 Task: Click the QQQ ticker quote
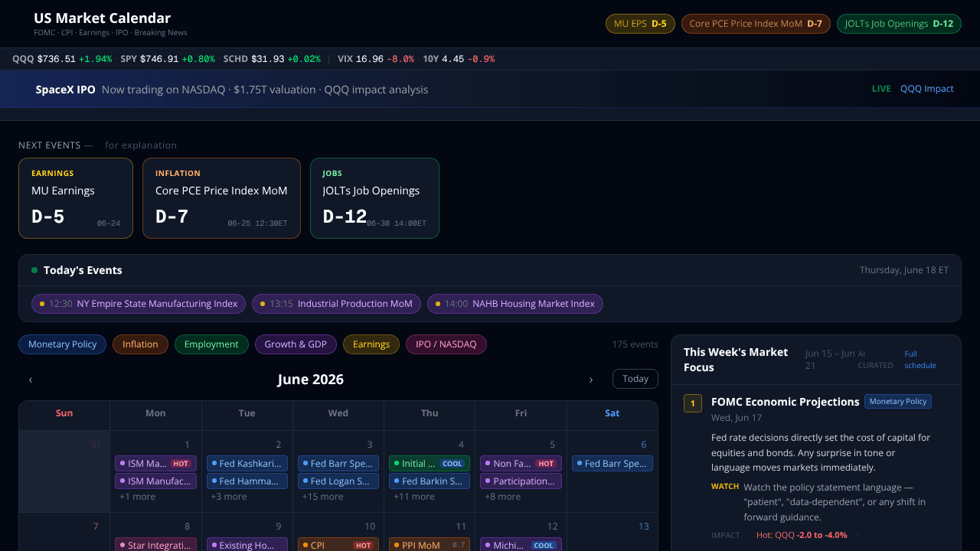pos(62,59)
